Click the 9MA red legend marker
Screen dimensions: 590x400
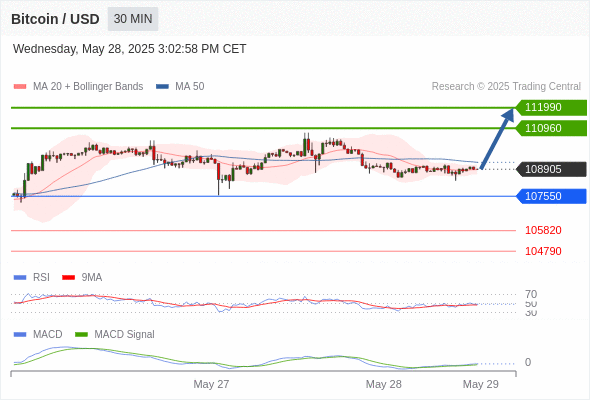click(68, 278)
